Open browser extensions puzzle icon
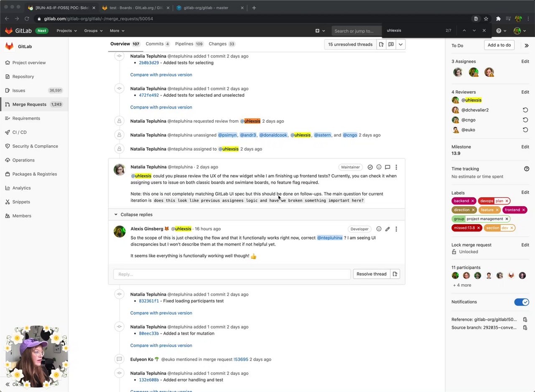535x392 pixels. 498,19
